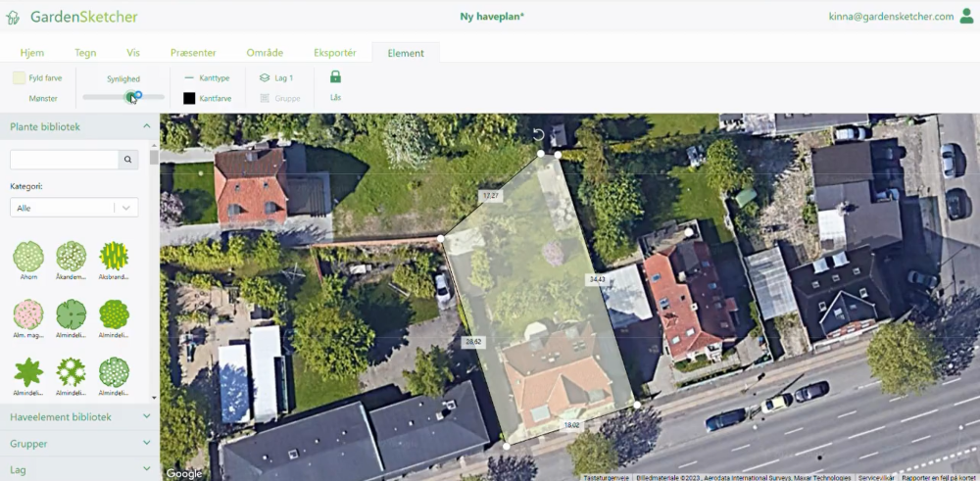Expand the Haveelement bibliotek section

[147, 416]
